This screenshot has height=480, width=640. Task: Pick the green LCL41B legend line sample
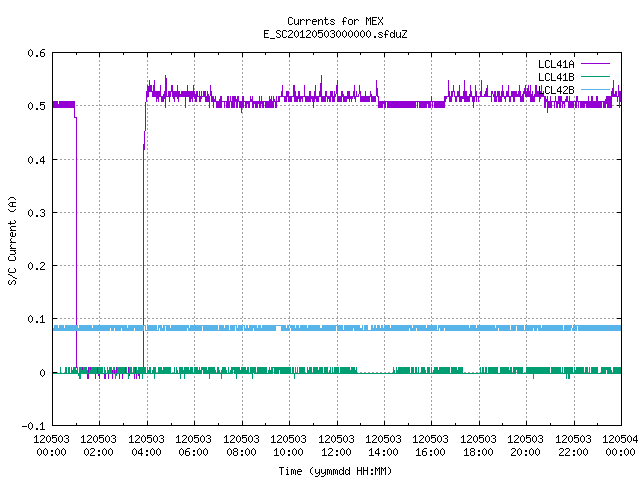pyautogui.click(x=595, y=76)
